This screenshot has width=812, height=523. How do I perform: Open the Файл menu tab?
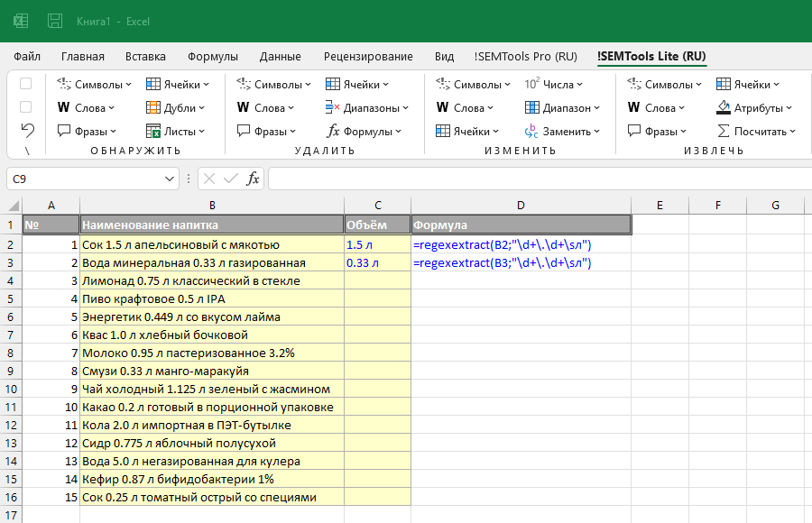pos(27,57)
